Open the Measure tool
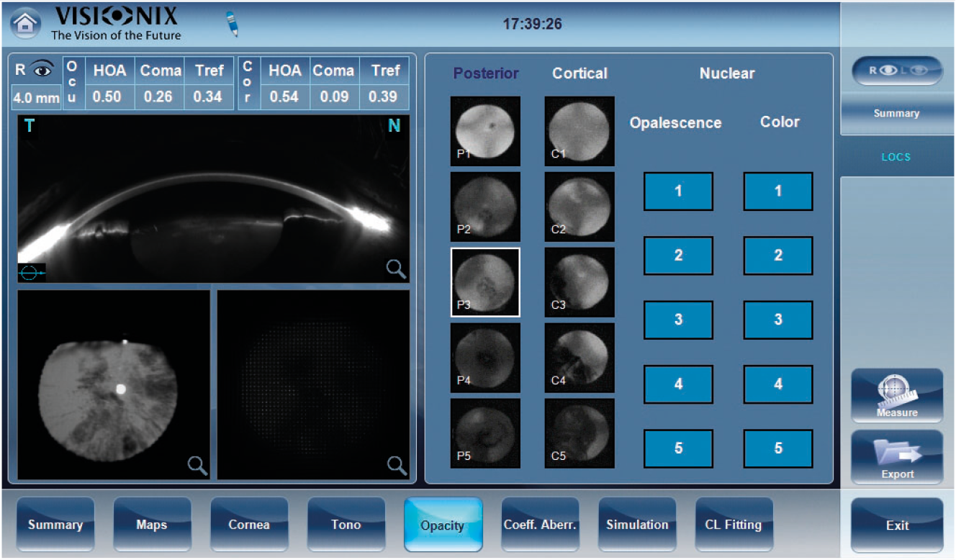956x560 pixels. [x=897, y=395]
